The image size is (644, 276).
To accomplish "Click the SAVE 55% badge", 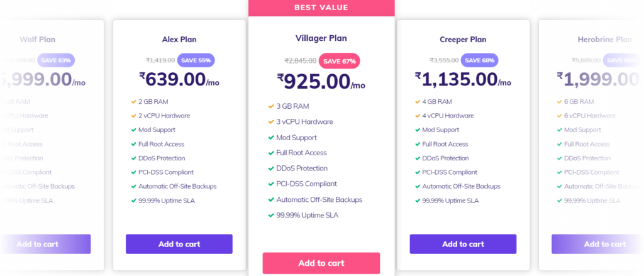I will click(x=196, y=60).
